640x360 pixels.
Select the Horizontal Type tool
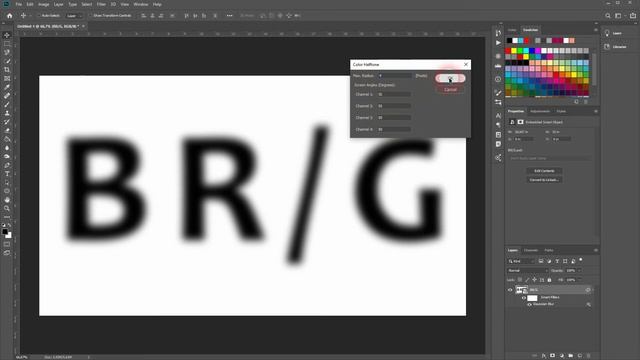point(7,174)
